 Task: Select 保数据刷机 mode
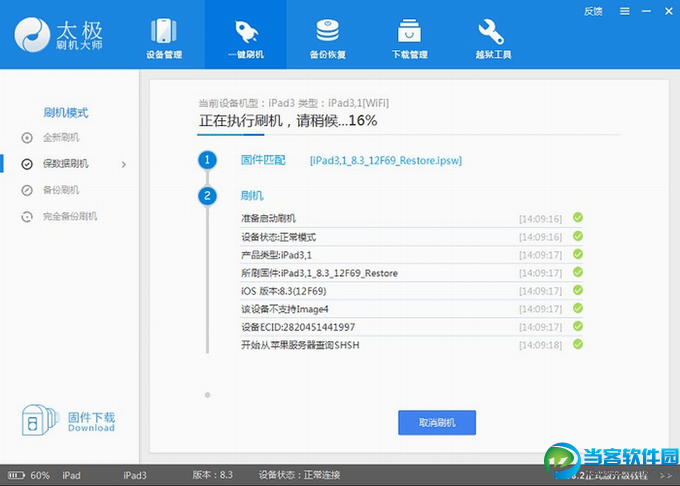(x=65, y=164)
